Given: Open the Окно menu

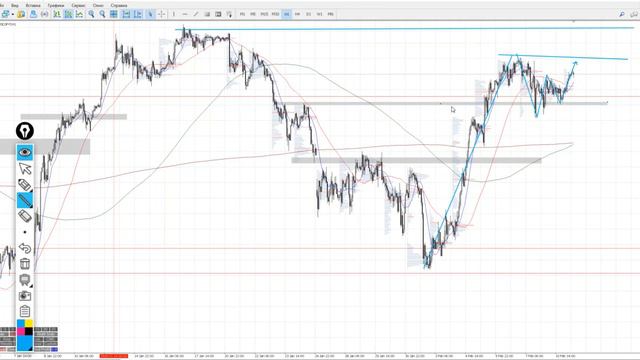Looking at the screenshot, I should tap(98, 5).
